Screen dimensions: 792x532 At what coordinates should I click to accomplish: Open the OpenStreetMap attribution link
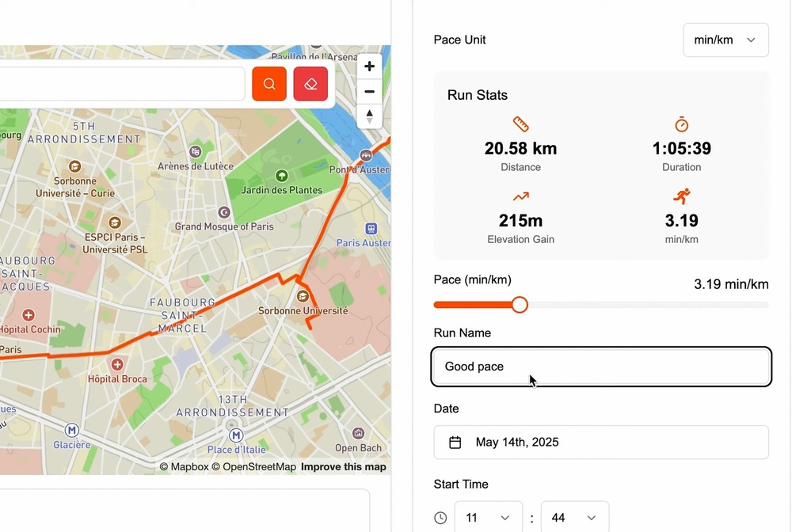point(253,467)
